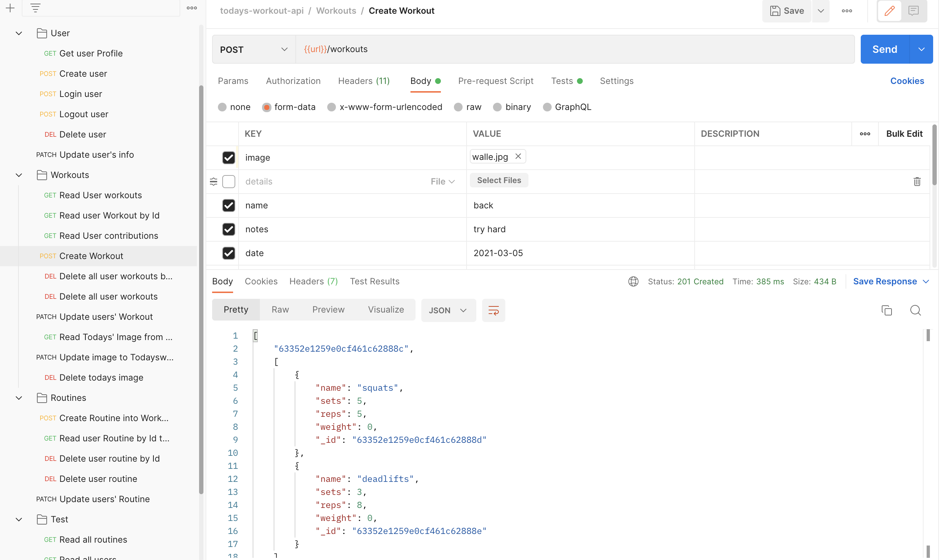Image resolution: width=944 pixels, height=560 pixels.
Task: Open the comments panel
Action: tap(914, 11)
